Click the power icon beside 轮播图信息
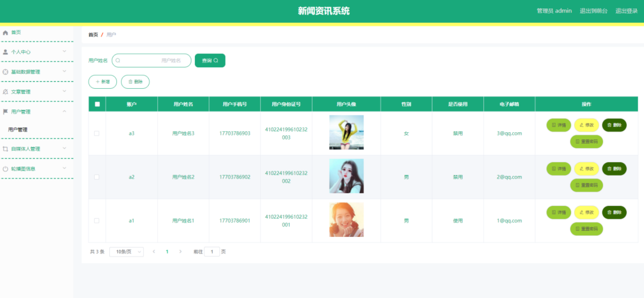 pyautogui.click(x=5, y=169)
